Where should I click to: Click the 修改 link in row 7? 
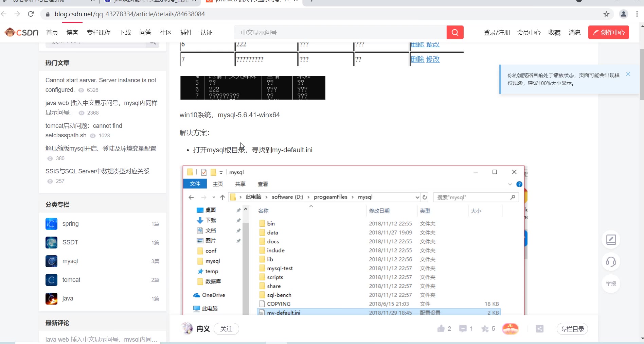pyautogui.click(x=433, y=59)
